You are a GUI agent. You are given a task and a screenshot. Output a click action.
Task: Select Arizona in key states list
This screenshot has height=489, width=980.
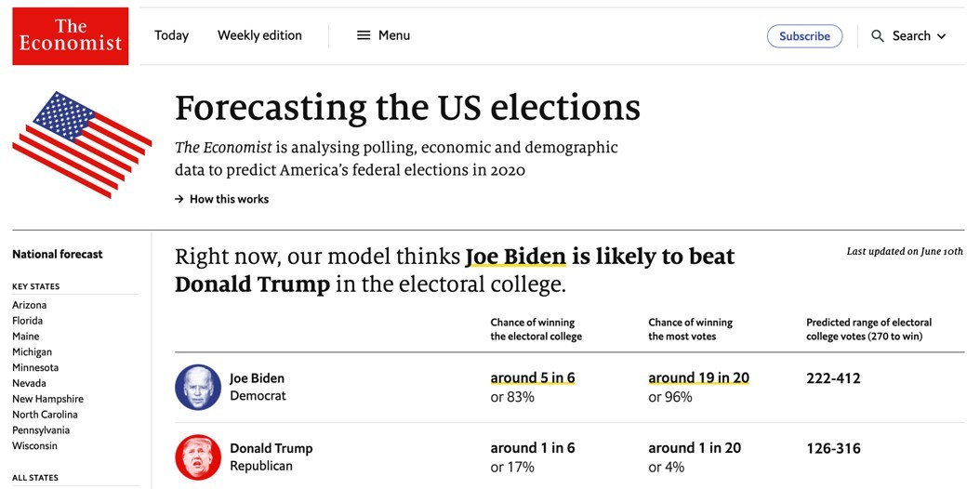29,305
